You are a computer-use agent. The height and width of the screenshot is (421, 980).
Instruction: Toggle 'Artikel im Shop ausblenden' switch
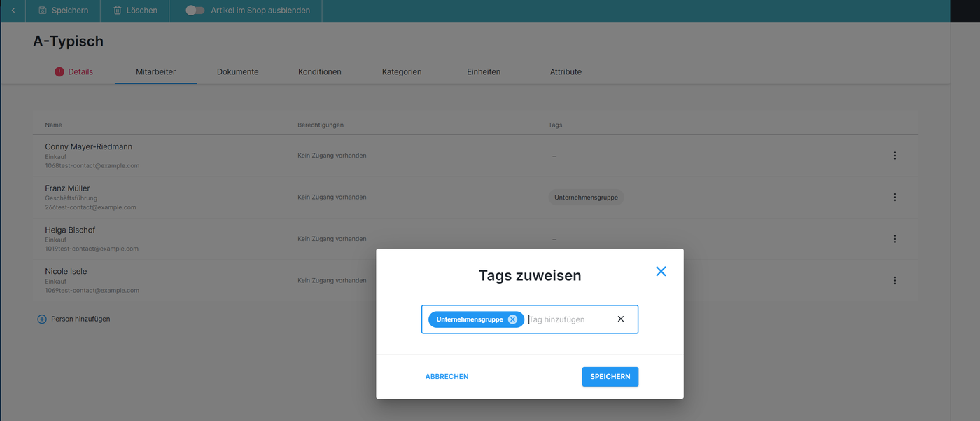(195, 11)
